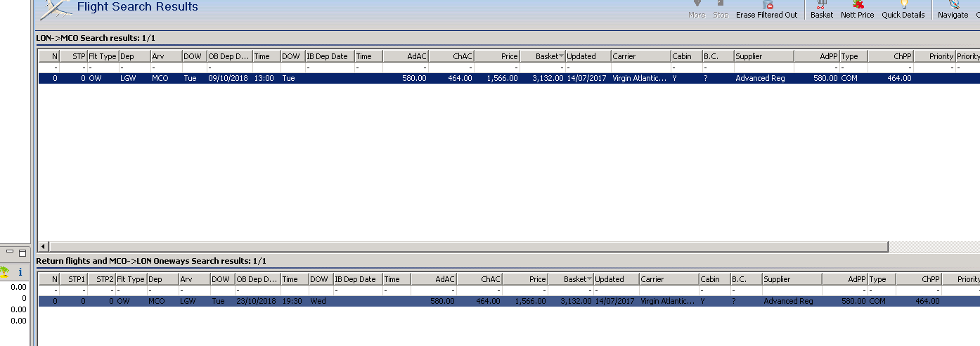Screen dimensions: 980x346
Task: Click the STP2 header in return table
Action: pyautogui.click(x=101, y=279)
